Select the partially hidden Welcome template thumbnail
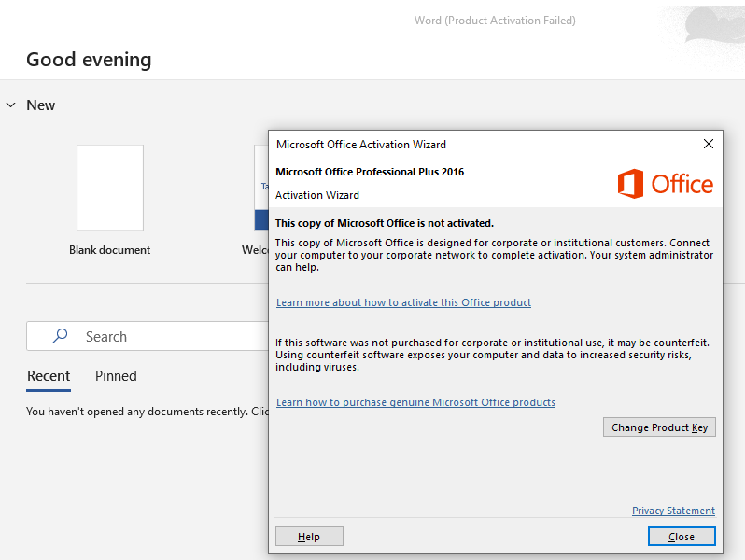The image size is (745, 560). (x=260, y=188)
